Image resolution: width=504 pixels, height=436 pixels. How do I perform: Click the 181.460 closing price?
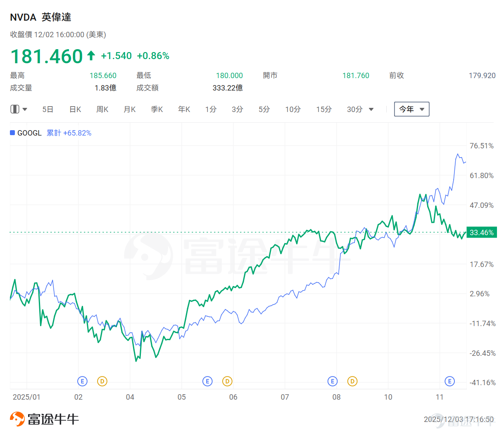point(47,56)
